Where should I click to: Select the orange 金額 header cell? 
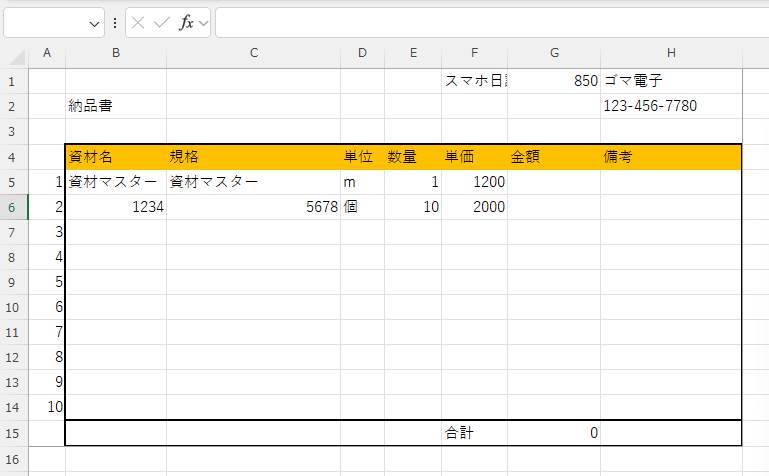tap(553, 157)
